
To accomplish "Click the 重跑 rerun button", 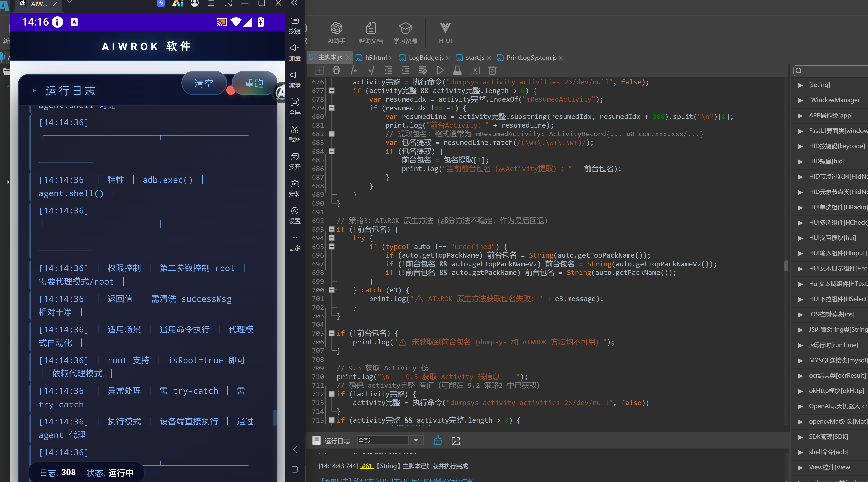I will pyautogui.click(x=254, y=83).
